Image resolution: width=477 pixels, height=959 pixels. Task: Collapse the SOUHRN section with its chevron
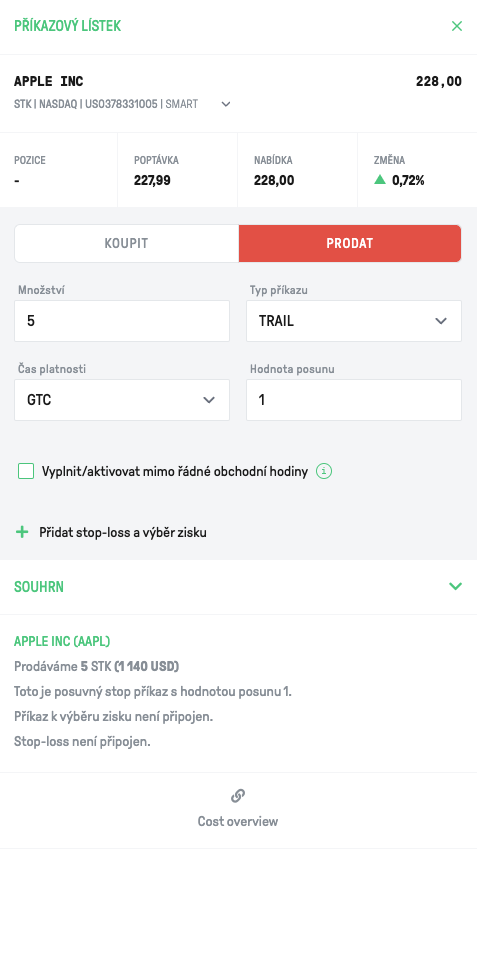456,587
